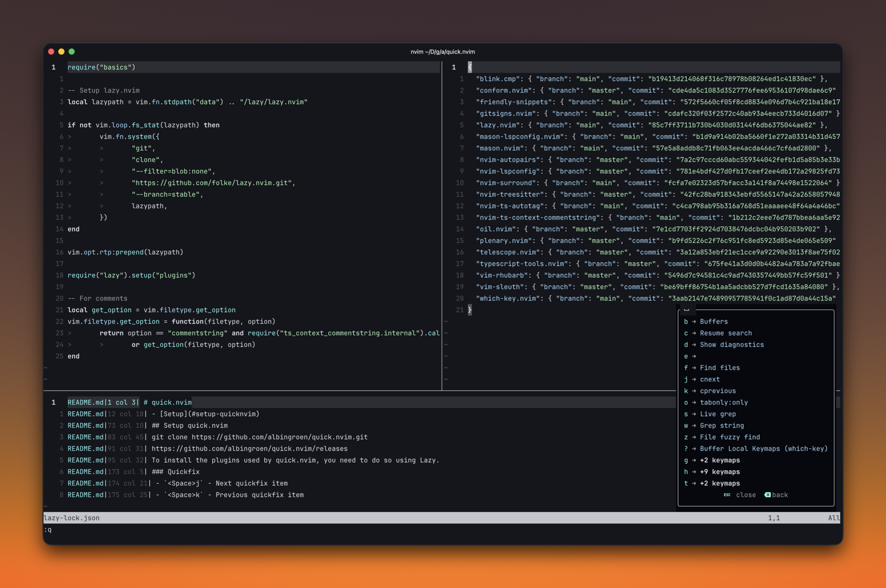This screenshot has height=588, width=886.
Task: Click 'lazy-lock.json' in the status line
Action: pos(72,518)
